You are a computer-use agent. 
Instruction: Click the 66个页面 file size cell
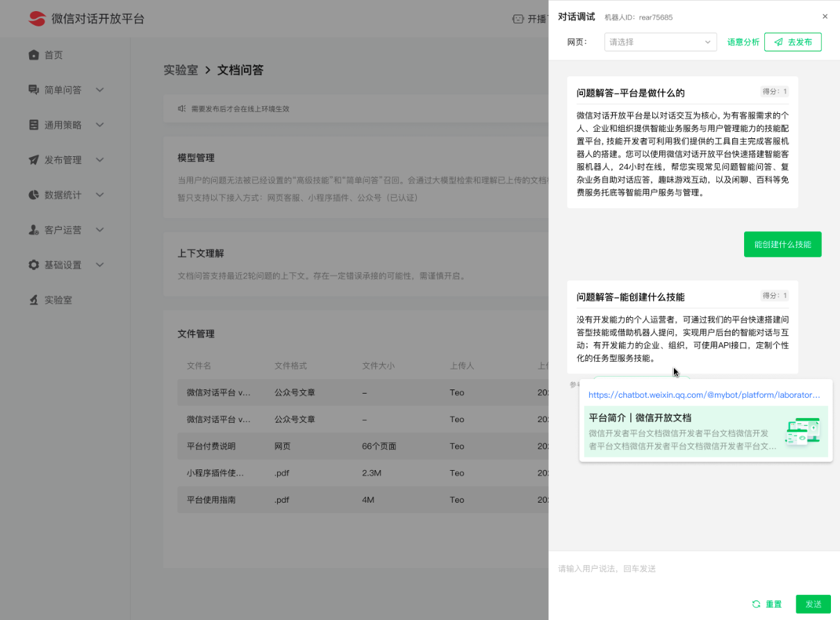tap(379, 446)
